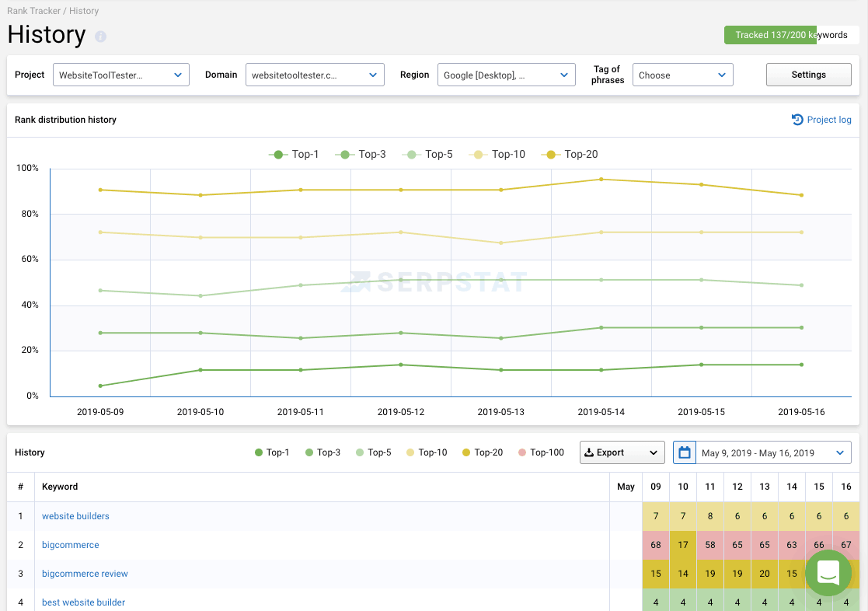Toggle the Top-3 series in chart legend
This screenshot has width=868, height=611.
click(x=361, y=155)
